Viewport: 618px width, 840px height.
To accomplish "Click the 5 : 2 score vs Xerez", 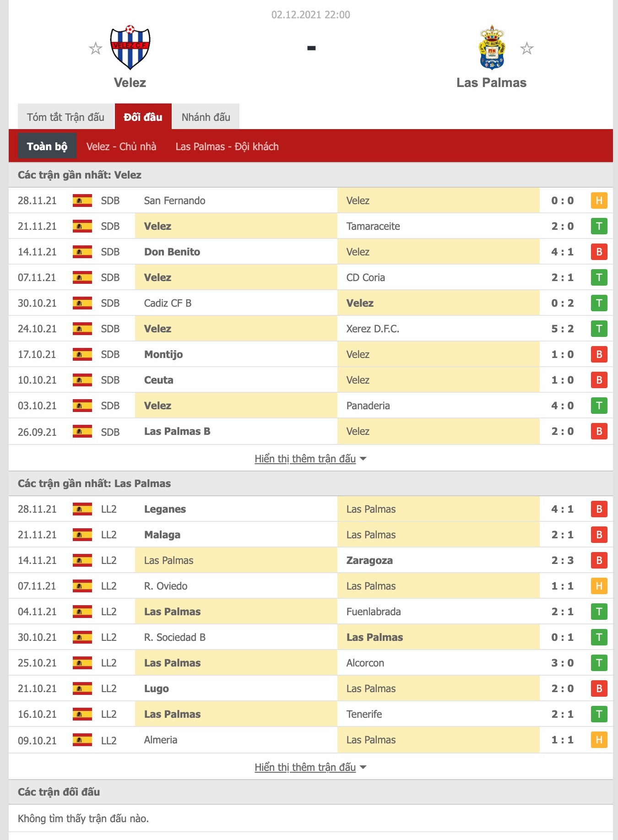I will (562, 329).
